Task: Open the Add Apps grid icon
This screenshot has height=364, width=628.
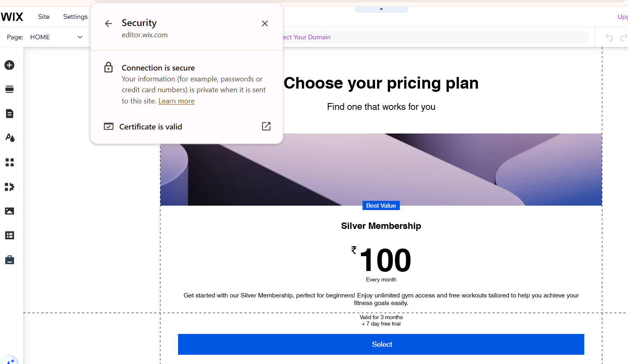Action: (10, 162)
